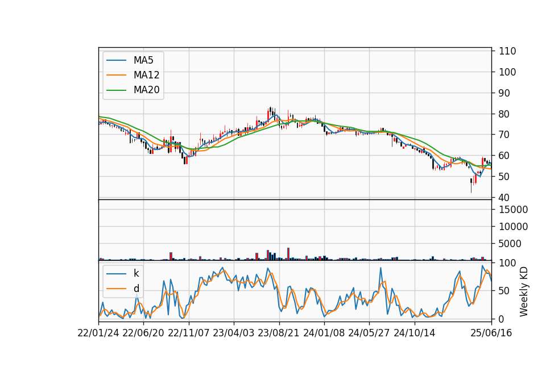Click the 80 price axis label
The height and width of the screenshot is (392, 546).
click(x=504, y=114)
